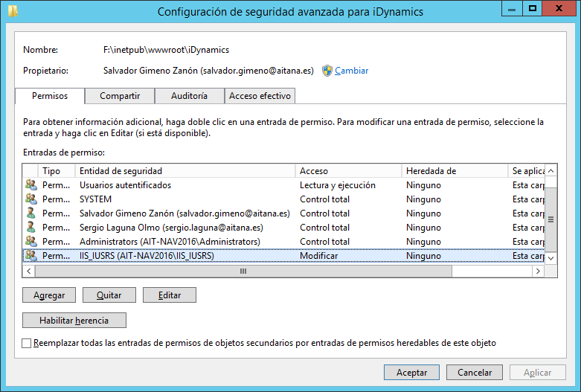
Task: Maximize the security settings window
Action: 533,8
